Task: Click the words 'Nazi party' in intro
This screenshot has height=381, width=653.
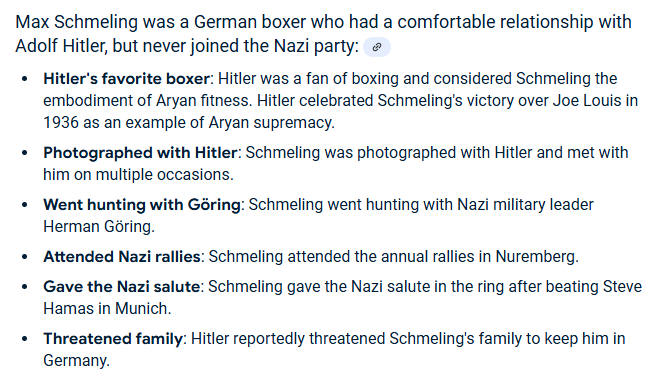Action: [x=314, y=46]
